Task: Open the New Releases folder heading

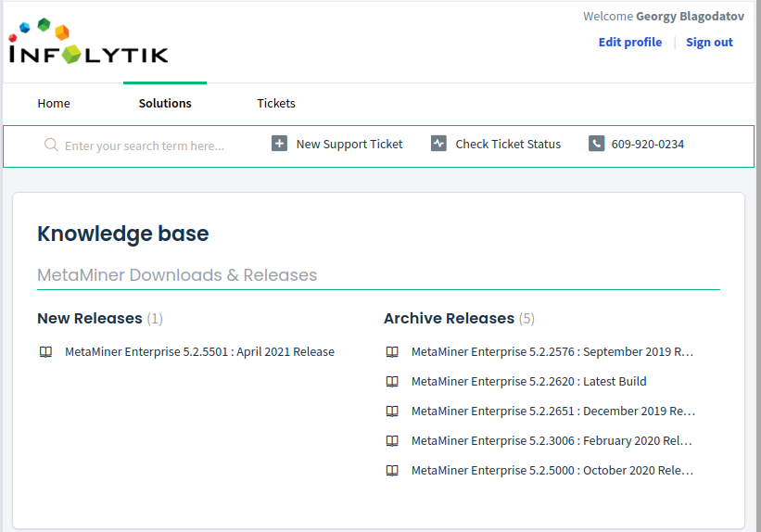Action: [x=90, y=319]
